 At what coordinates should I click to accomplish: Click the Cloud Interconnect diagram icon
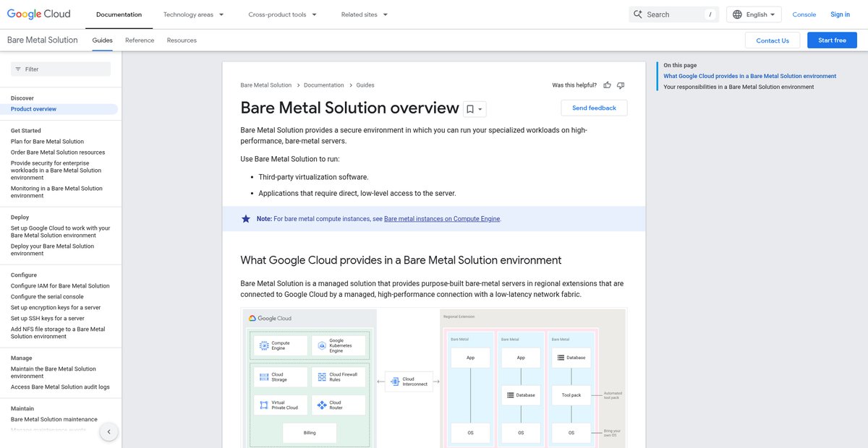click(394, 381)
